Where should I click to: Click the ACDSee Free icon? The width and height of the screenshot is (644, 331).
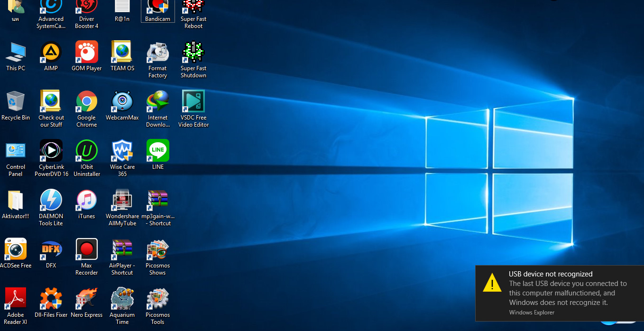click(16, 249)
